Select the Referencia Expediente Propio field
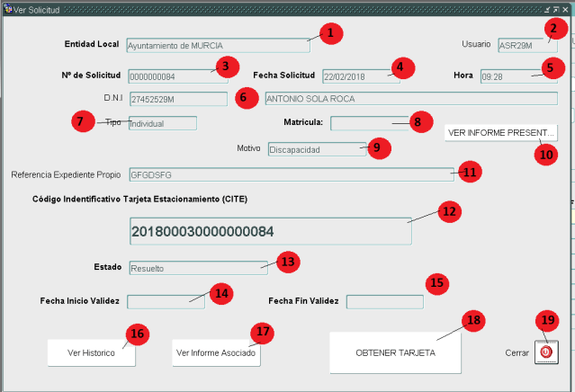575x392 pixels. tap(290, 174)
